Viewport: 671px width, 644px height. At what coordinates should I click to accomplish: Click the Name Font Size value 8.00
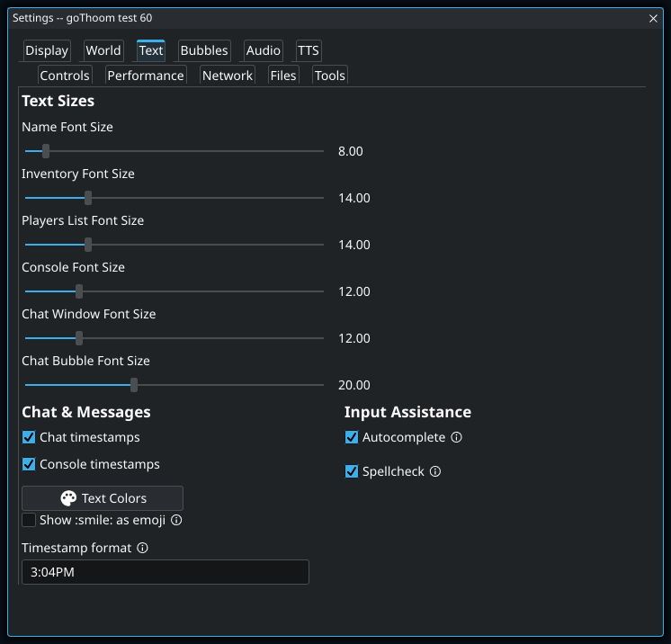pos(351,151)
